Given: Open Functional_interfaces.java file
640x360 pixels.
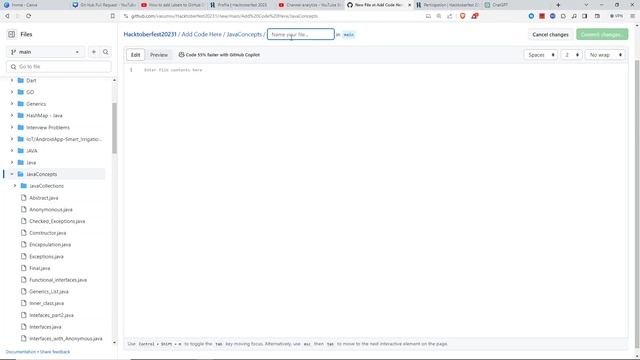Looking at the screenshot, I should [58, 280].
